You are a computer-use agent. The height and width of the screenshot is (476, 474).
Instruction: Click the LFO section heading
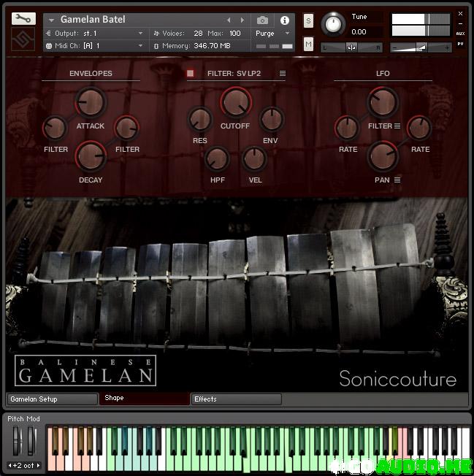[x=383, y=74]
